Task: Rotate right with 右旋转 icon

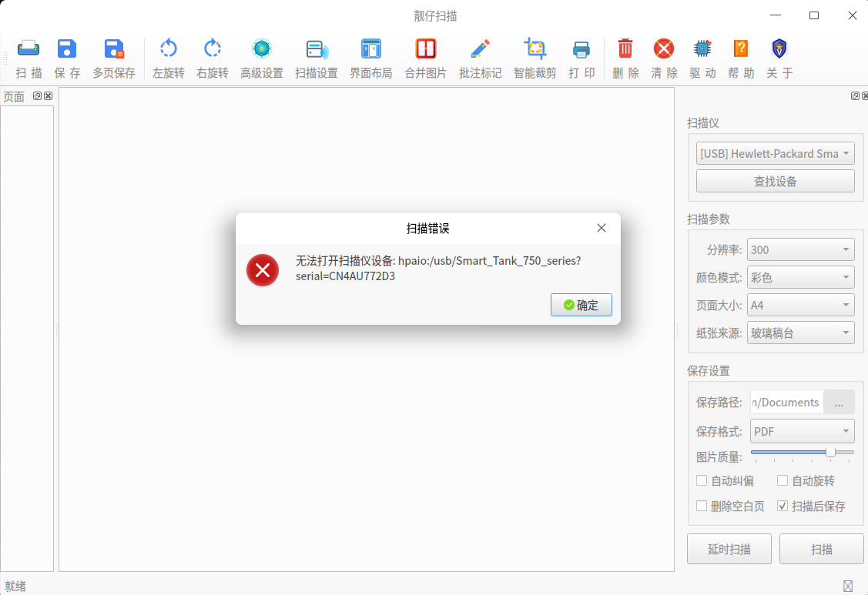Action: coord(213,48)
